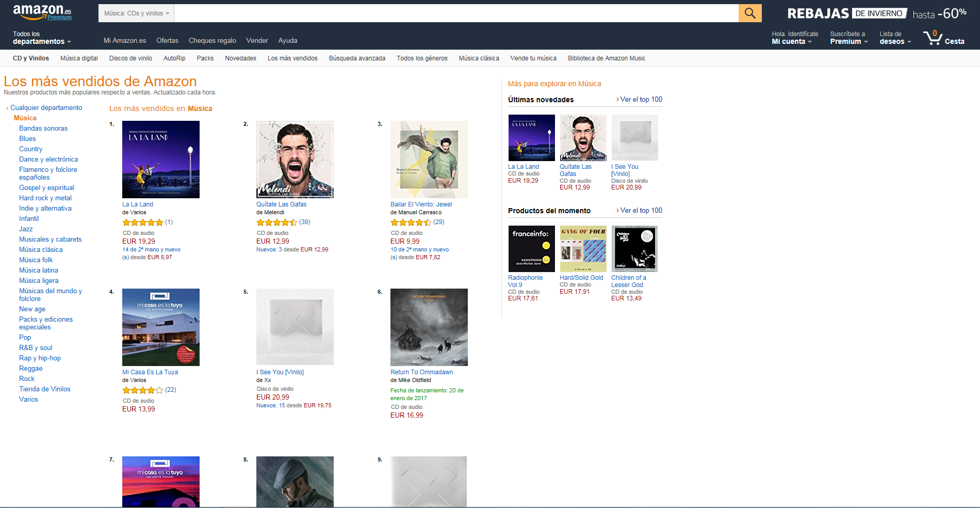This screenshot has width=980, height=508.
Task: Click the 'Quítate Las Gafas' title link at rank 2
Action: 281,204
